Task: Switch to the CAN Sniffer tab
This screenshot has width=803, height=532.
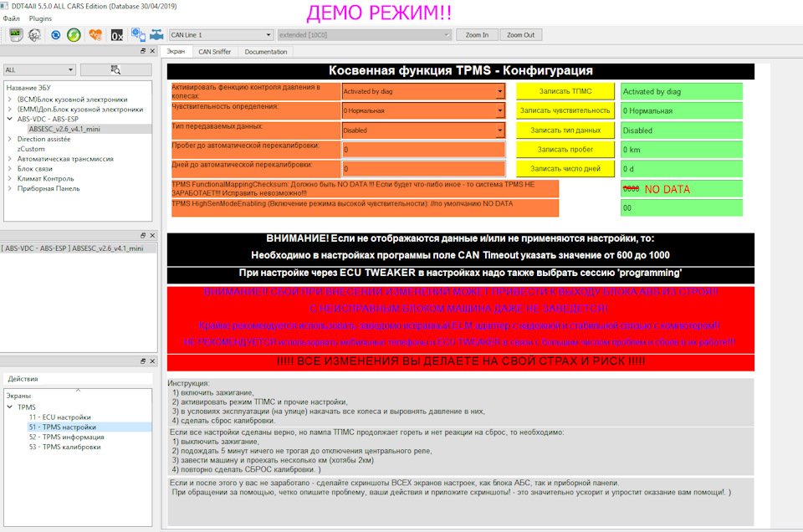Action: [x=215, y=52]
